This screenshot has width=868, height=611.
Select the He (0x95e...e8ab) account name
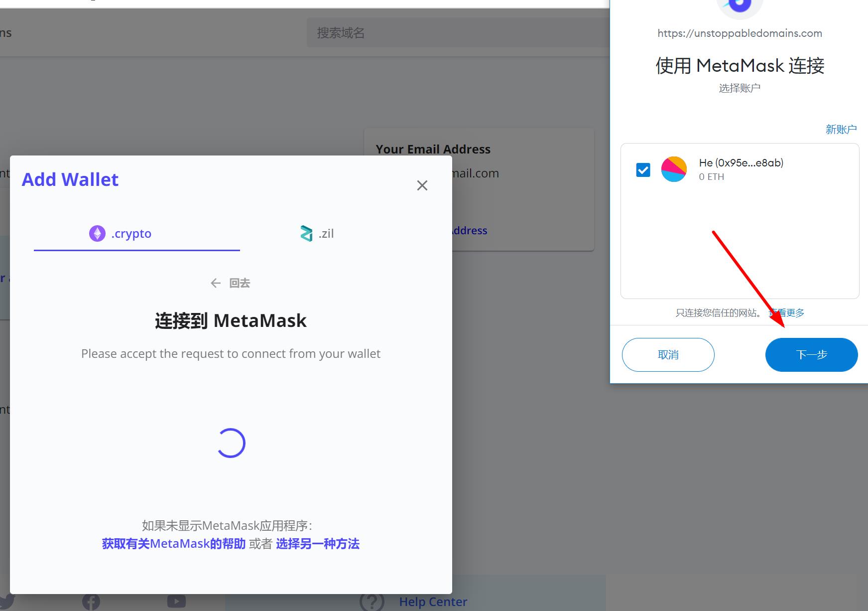pos(741,163)
